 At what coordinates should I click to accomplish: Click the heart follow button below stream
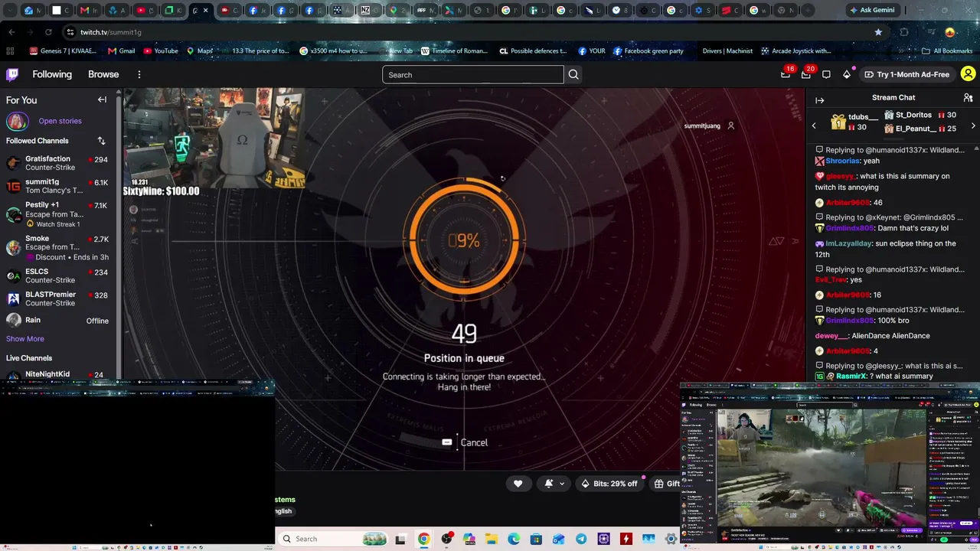(x=518, y=484)
